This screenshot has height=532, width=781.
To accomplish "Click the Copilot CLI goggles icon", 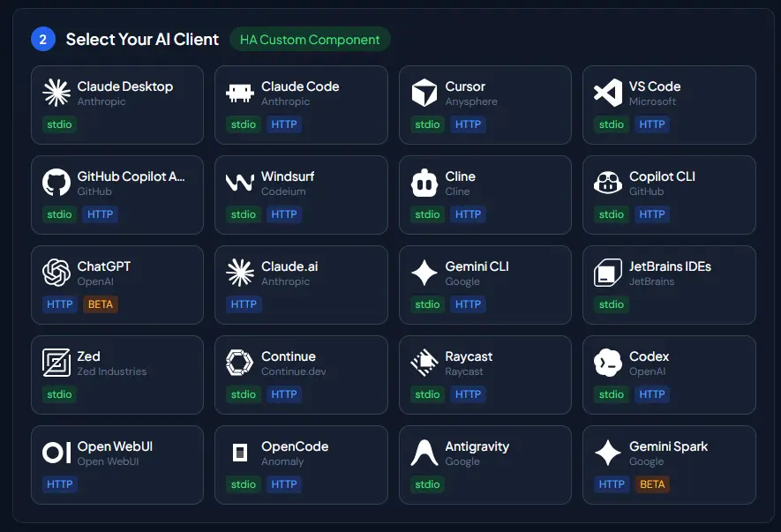I will [608, 183].
